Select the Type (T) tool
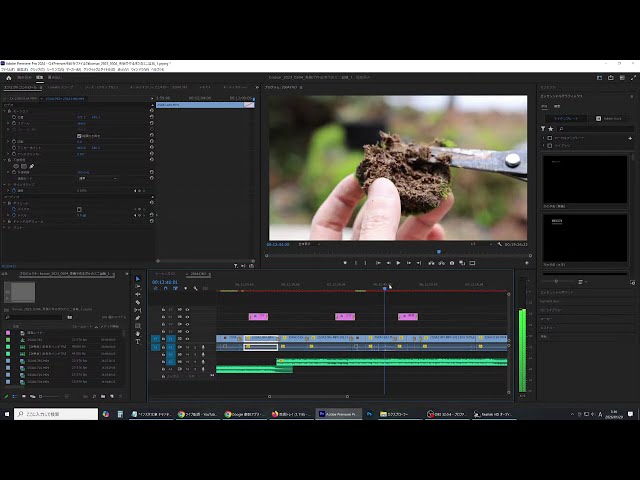 (138, 342)
